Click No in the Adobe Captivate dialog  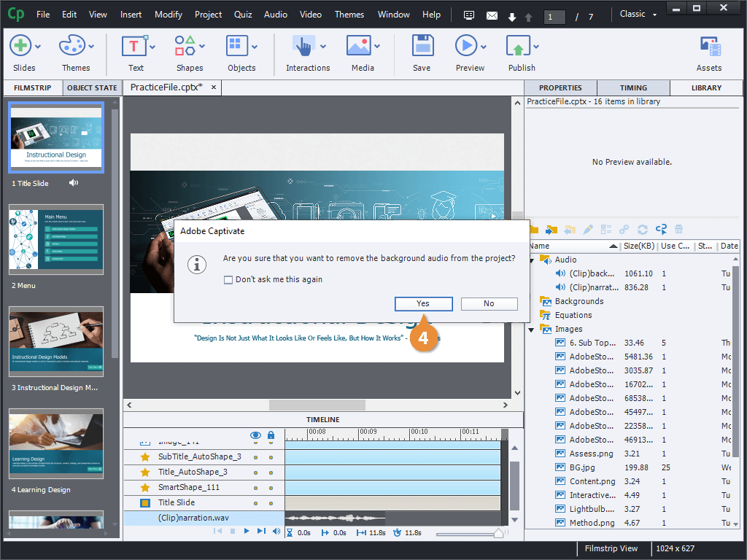tap(489, 304)
